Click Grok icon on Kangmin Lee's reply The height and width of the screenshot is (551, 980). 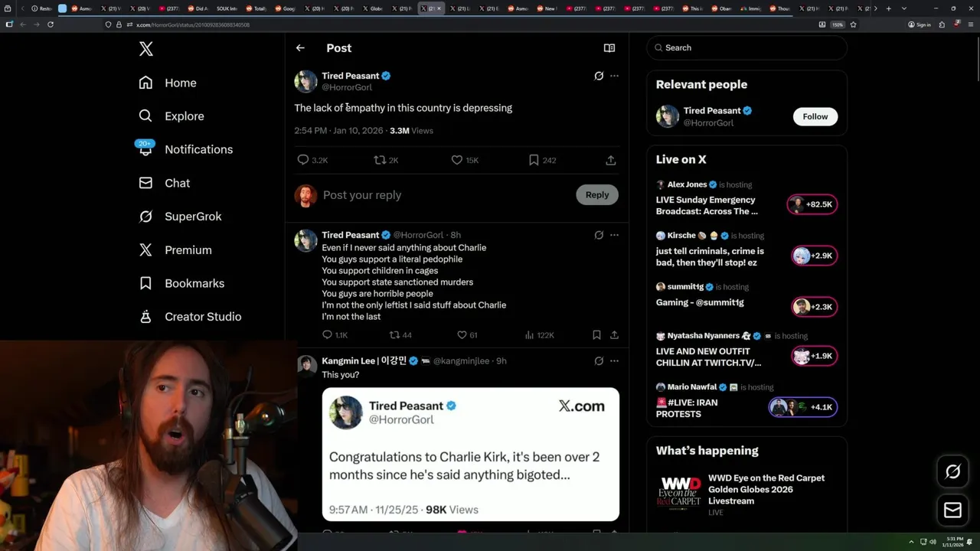click(599, 360)
